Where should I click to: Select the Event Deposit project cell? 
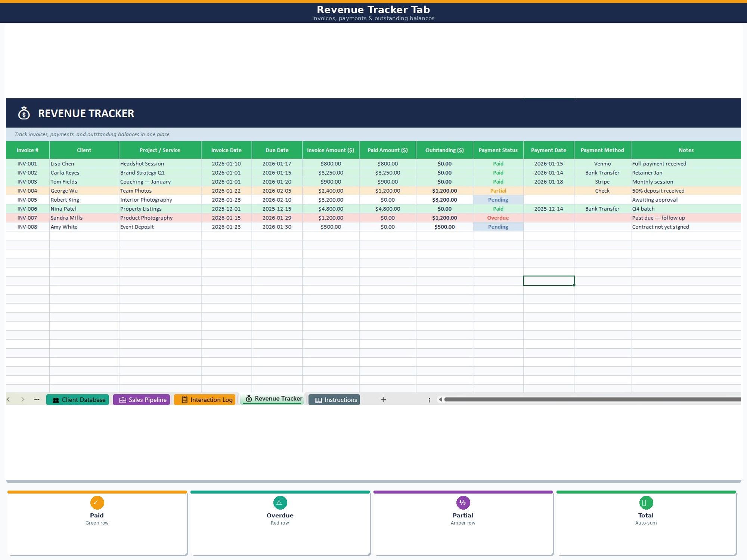click(x=160, y=227)
